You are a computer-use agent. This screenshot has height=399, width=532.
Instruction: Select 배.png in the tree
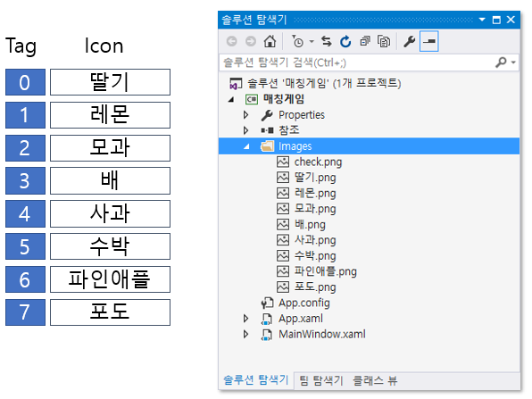coord(310,225)
